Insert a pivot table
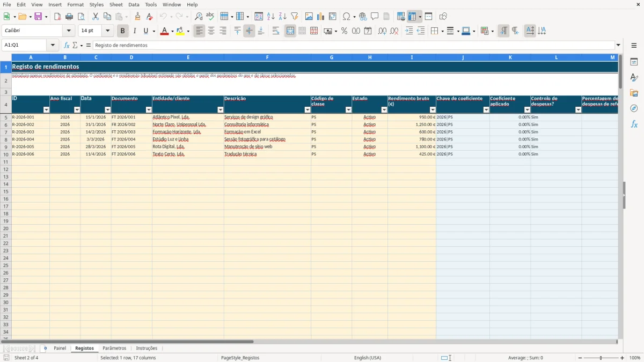Image resolution: width=644 pixels, height=362 pixels. 333,17
